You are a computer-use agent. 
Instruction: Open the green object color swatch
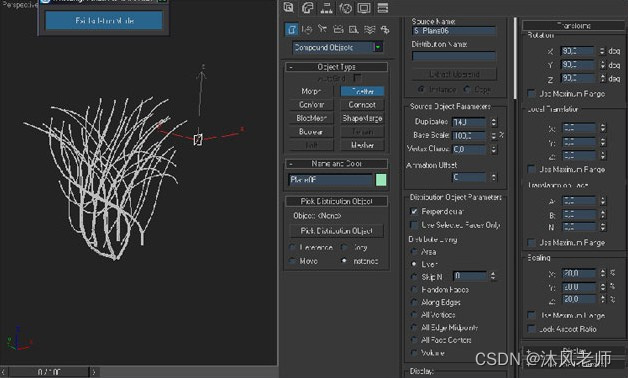click(381, 180)
